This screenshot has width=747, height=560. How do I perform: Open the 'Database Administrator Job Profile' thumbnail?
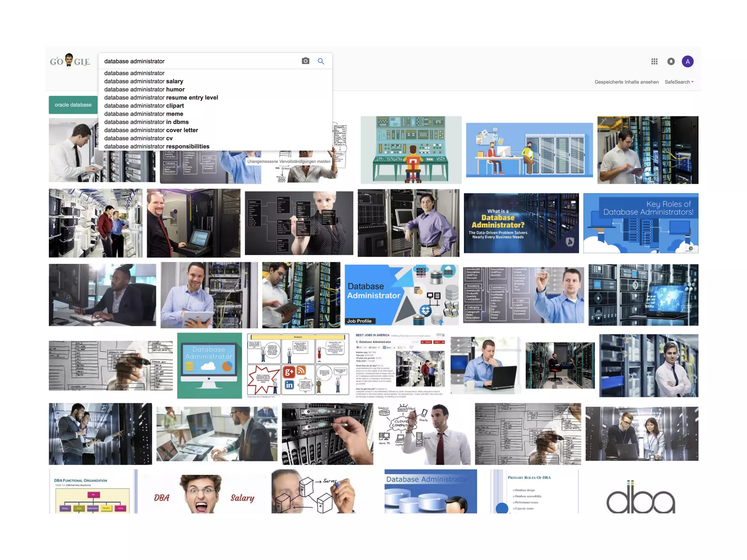point(401,295)
